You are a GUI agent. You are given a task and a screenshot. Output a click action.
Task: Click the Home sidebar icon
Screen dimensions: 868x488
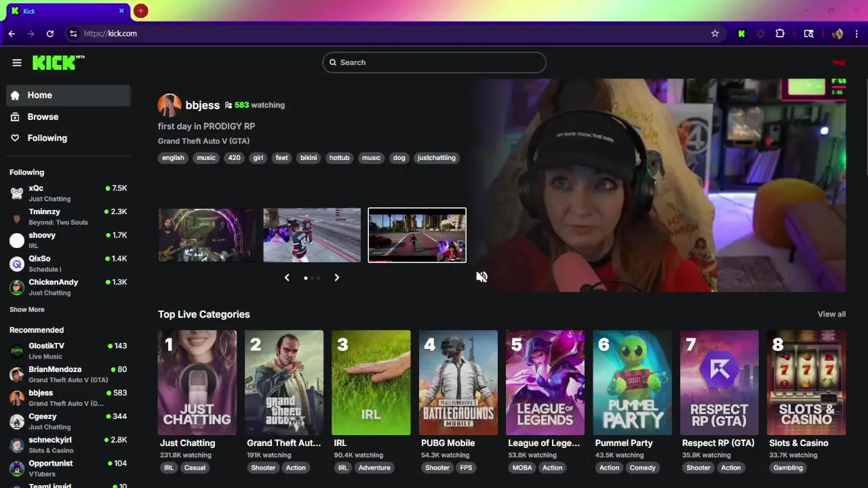point(15,96)
